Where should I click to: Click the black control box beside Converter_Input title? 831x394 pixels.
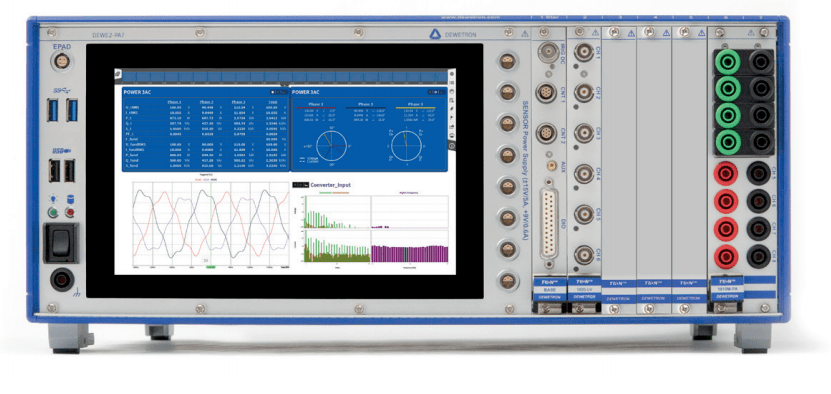[x=300, y=185]
